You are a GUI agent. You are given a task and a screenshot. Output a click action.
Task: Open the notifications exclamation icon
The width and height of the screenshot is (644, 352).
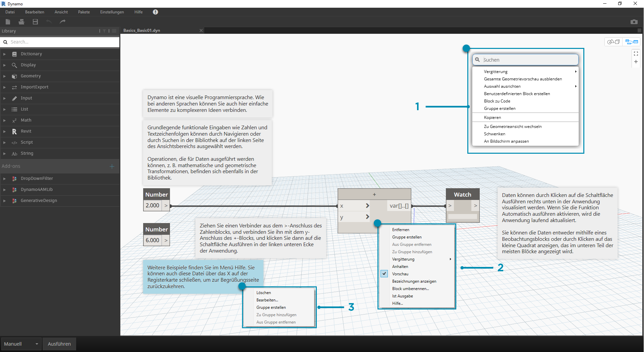[155, 12]
